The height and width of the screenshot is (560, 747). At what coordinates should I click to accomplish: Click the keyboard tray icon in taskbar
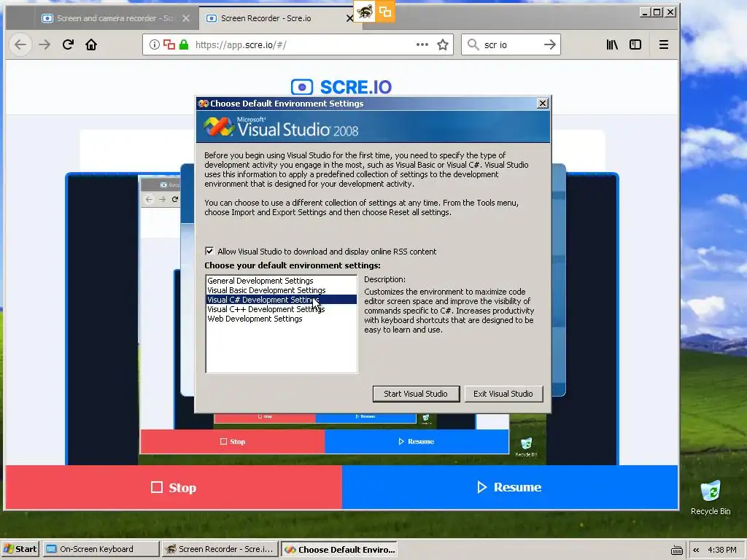click(x=676, y=550)
